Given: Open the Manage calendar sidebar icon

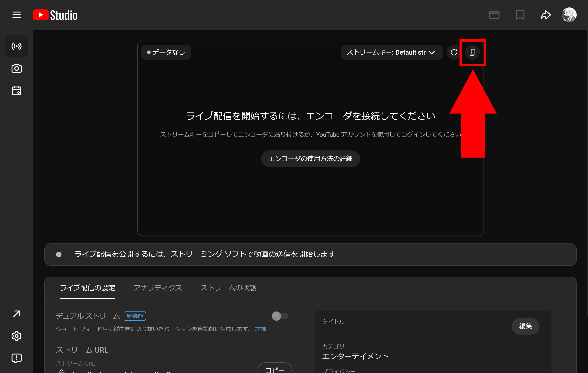Looking at the screenshot, I should (x=17, y=91).
